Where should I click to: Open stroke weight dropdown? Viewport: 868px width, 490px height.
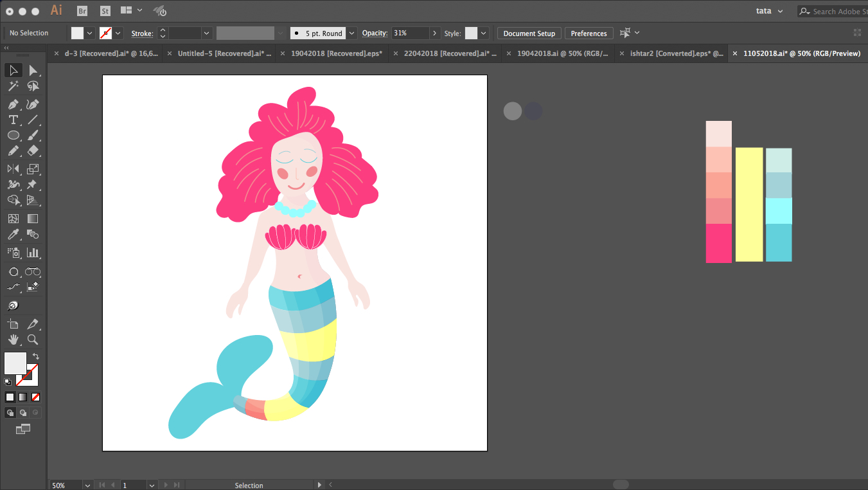coord(207,33)
